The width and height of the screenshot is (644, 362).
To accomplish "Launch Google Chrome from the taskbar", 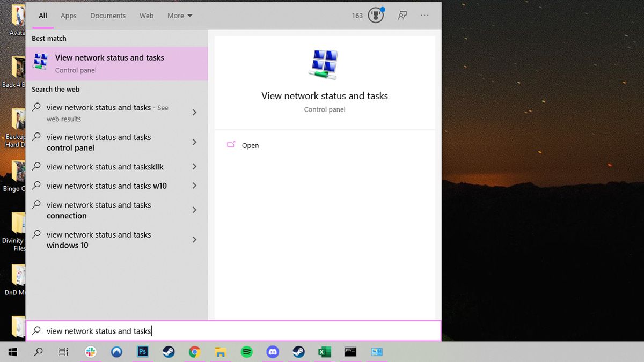I will tap(194, 352).
